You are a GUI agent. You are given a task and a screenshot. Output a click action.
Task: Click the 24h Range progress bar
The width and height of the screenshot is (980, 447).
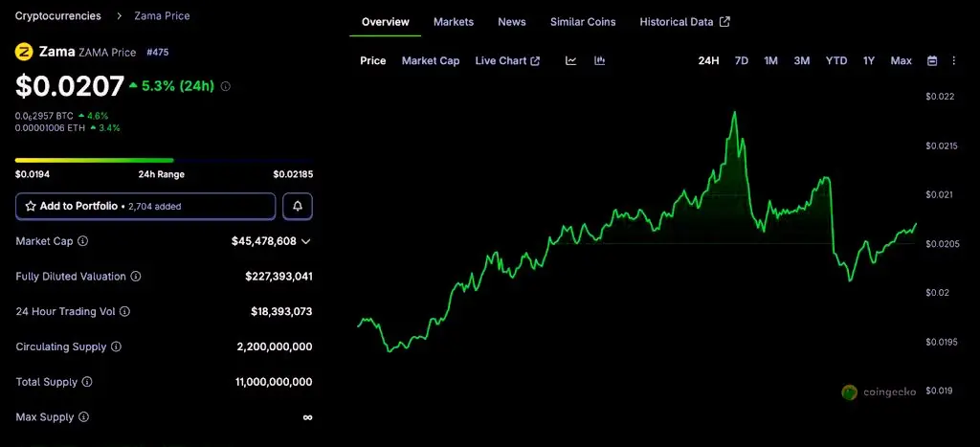click(164, 160)
